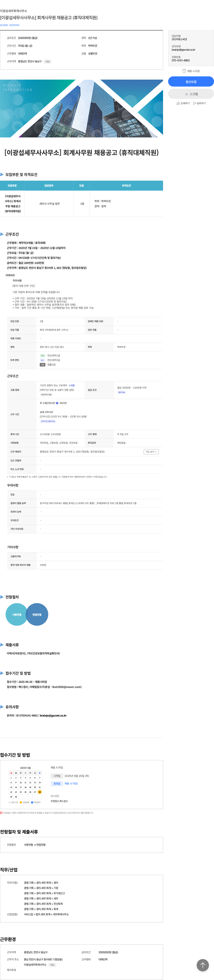Click the 대체인력 채용 tag
This screenshot has height=980, width=214.
coord(46,395)
